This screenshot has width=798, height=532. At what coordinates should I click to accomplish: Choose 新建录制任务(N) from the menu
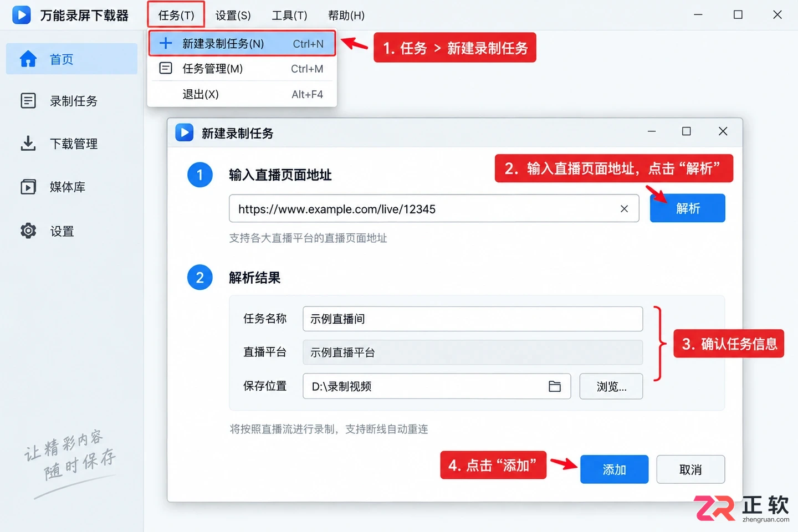(x=242, y=43)
